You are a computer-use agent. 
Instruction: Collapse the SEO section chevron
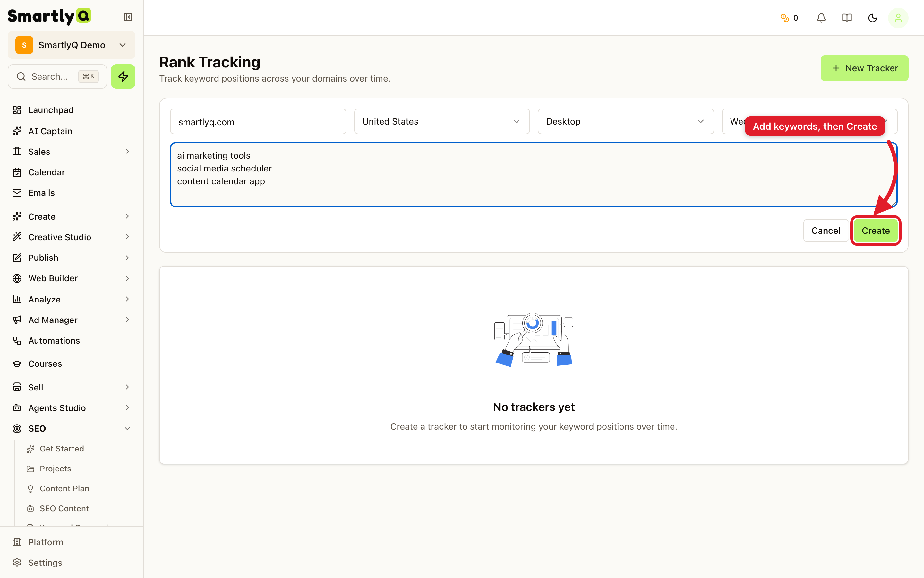point(127,429)
